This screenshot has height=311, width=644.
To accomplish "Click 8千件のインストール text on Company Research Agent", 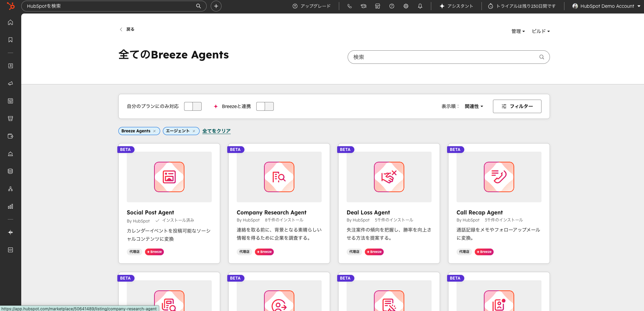I will tap(284, 220).
